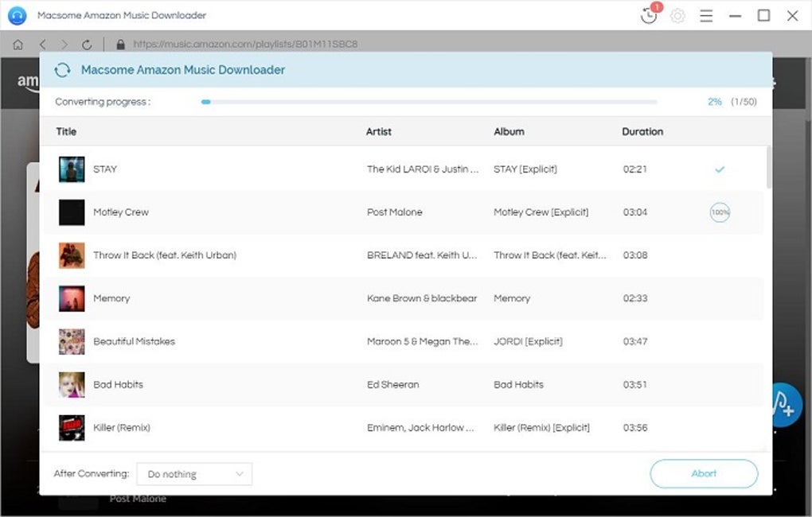Click the (1/50) track counter
The image size is (812, 517).
click(x=744, y=102)
